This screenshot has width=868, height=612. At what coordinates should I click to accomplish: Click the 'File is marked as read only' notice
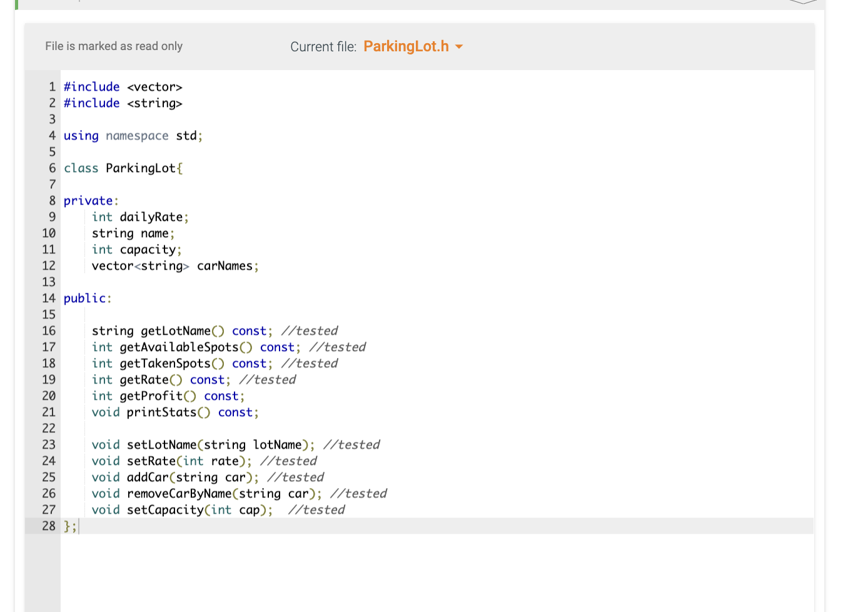(114, 46)
